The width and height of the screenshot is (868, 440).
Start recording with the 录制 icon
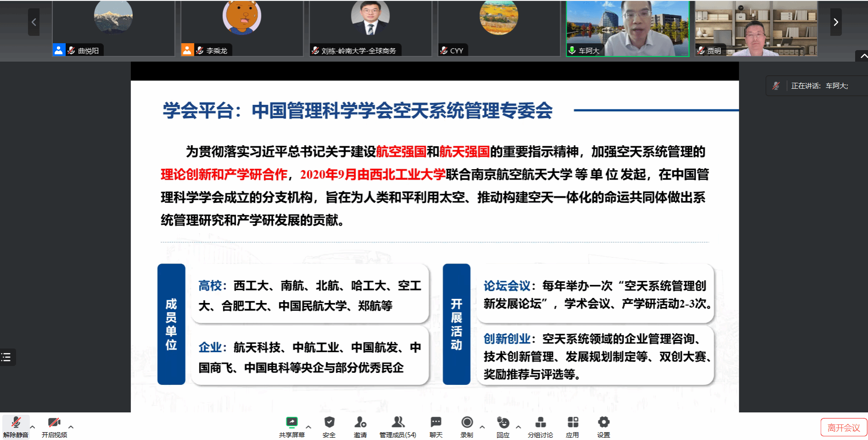[467, 423]
